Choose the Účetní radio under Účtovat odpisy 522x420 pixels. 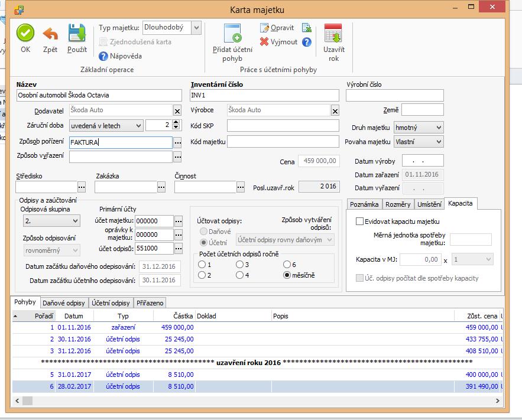203,242
